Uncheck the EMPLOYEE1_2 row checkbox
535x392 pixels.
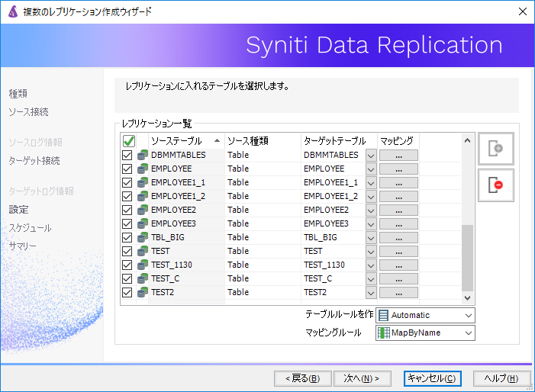127,196
